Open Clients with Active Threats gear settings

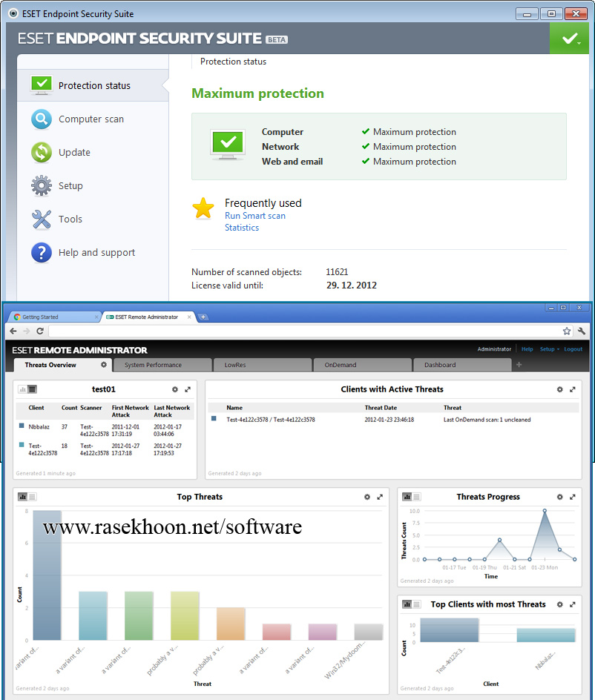pos(559,389)
